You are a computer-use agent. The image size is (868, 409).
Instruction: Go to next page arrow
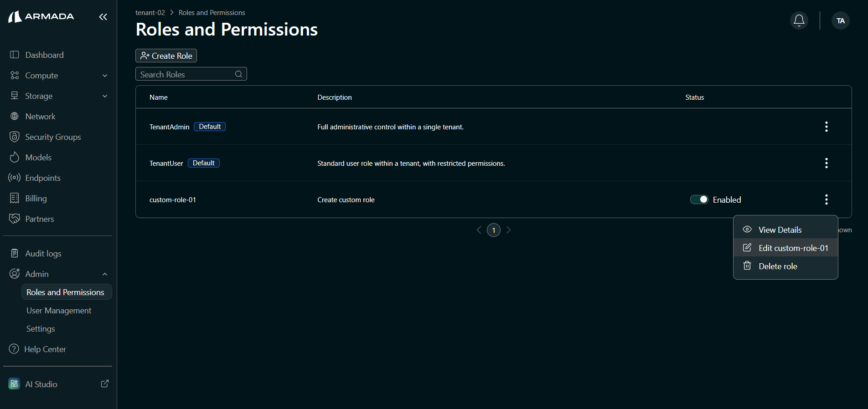pyautogui.click(x=508, y=230)
